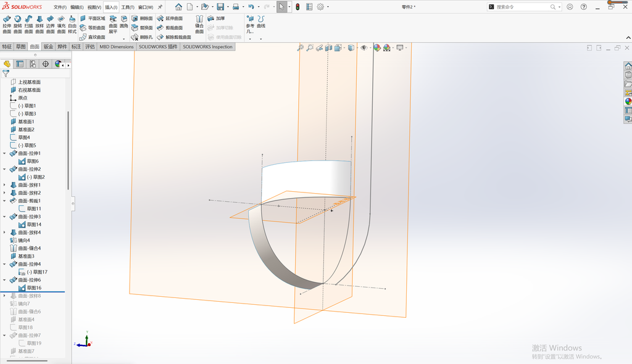Open edit appearance color ball icon
Image resolution: width=632 pixels, height=364 pixels.
pos(377,48)
